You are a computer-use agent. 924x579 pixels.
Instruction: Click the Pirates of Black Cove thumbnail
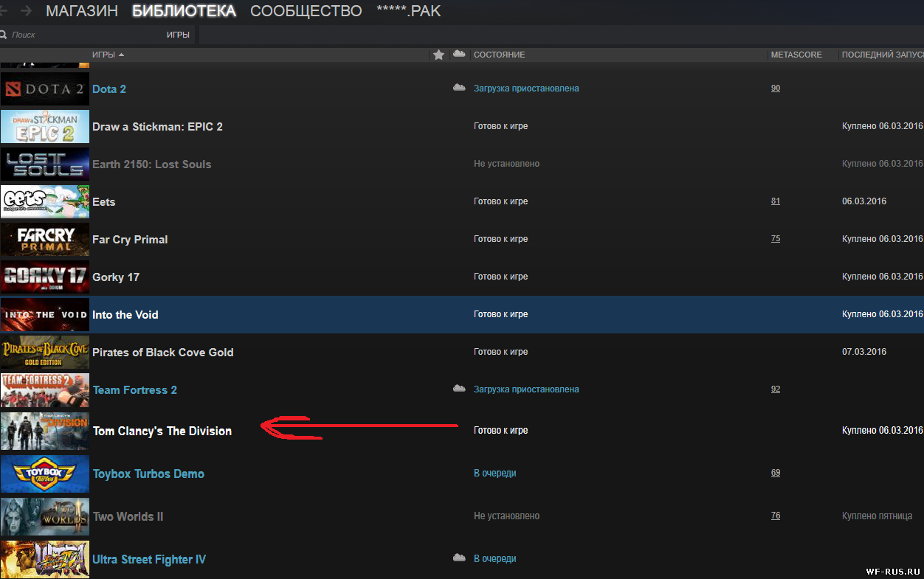point(45,352)
